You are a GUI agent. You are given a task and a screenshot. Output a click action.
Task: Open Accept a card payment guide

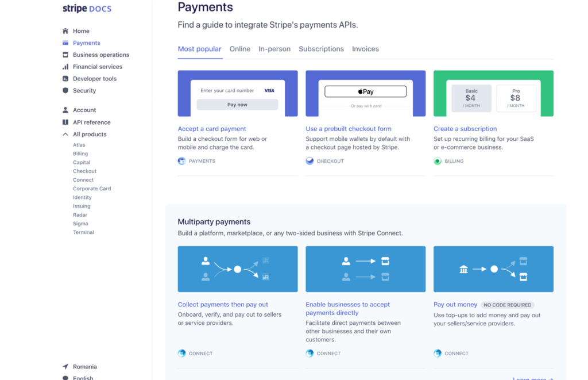point(212,129)
